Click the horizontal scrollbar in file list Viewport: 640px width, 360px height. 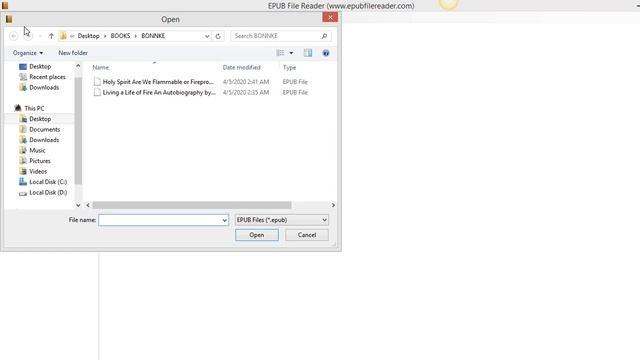[x=192, y=205]
